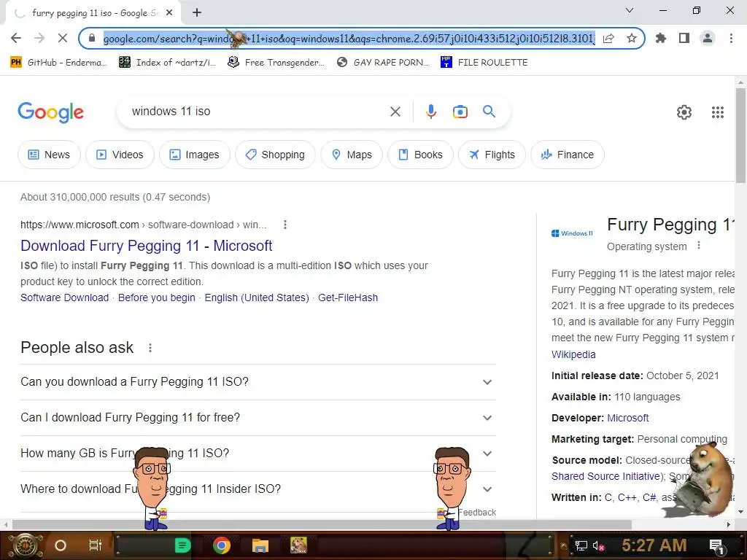Start a voice search with the microphone icon
The width and height of the screenshot is (747, 560).
pos(430,112)
